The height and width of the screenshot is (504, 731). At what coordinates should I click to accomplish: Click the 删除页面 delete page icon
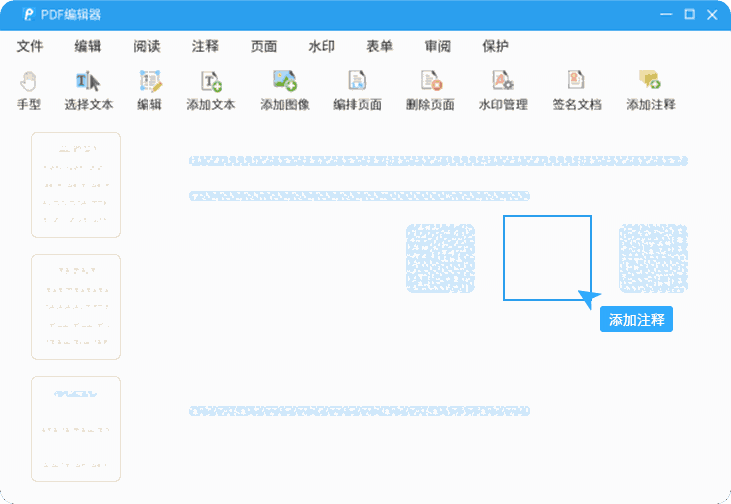431,80
